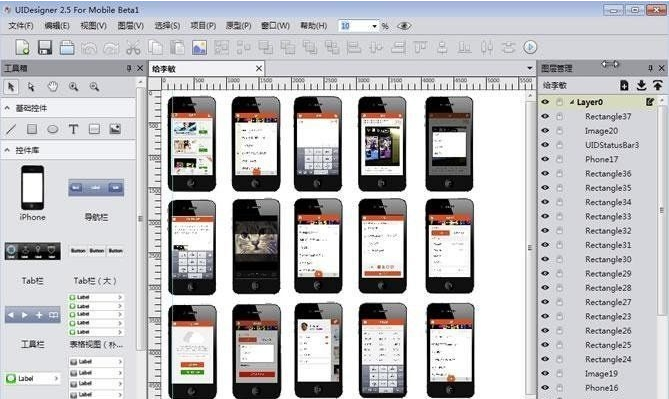Screen dimensions: 669x399
Task: Open the 原型(P) menu
Action: coord(238,26)
